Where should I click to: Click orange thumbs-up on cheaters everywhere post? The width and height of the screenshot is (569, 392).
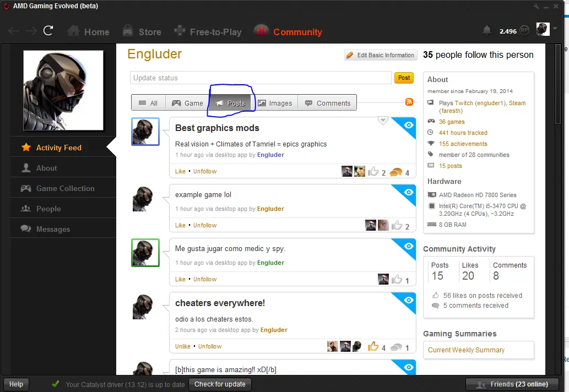click(x=373, y=346)
